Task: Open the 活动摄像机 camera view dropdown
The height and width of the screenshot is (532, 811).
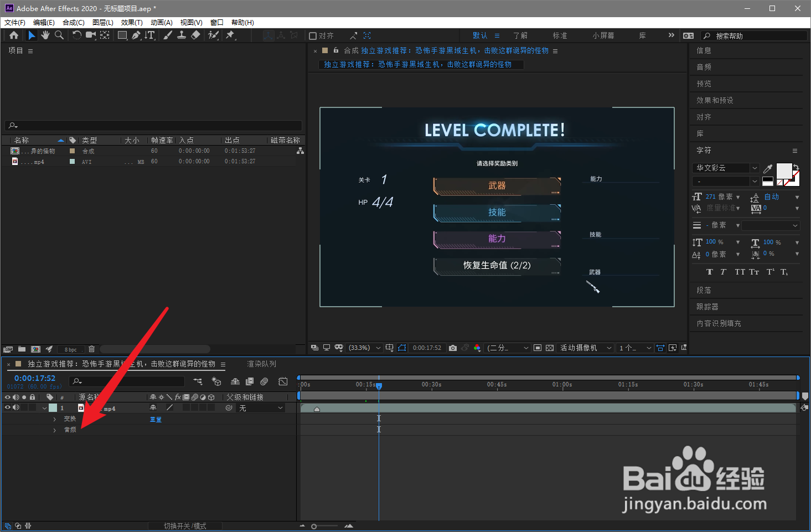Action: pyautogui.click(x=586, y=348)
